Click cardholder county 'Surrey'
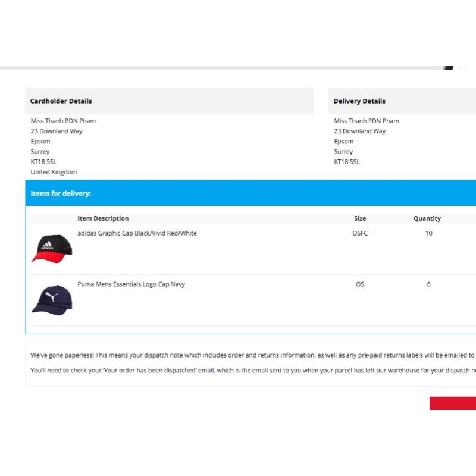476x476 pixels. (x=40, y=152)
